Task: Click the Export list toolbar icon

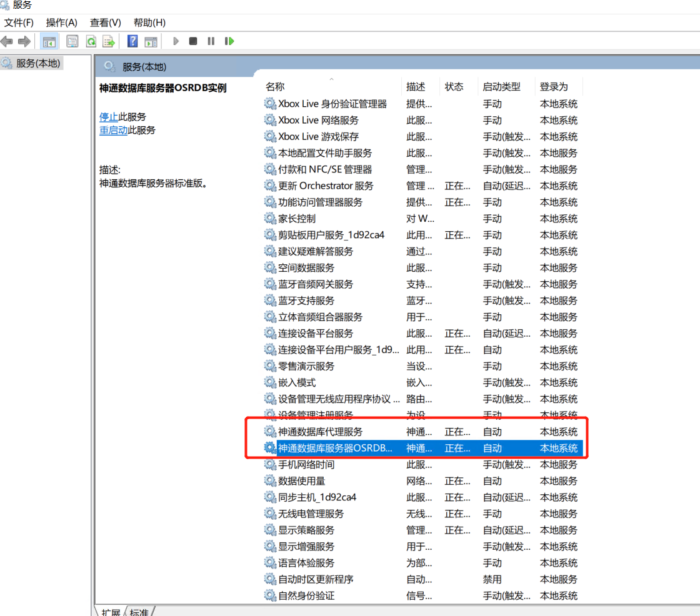Action: click(x=109, y=41)
